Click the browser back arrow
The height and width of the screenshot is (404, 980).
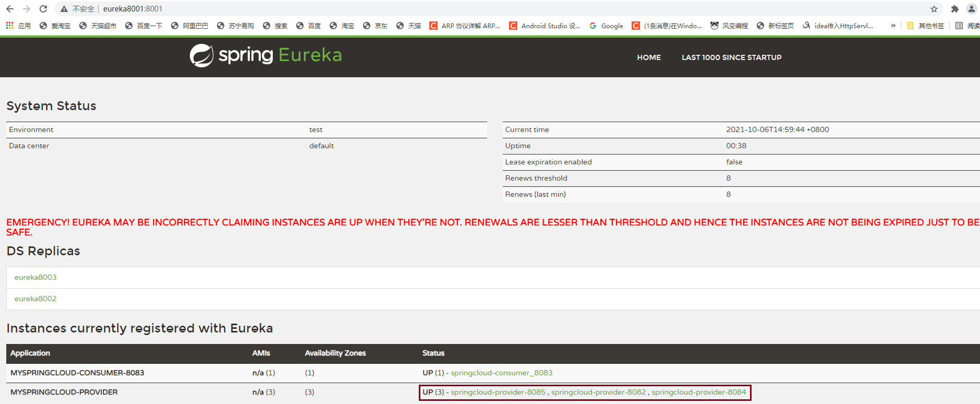pyautogui.click(x=10, y=9)
